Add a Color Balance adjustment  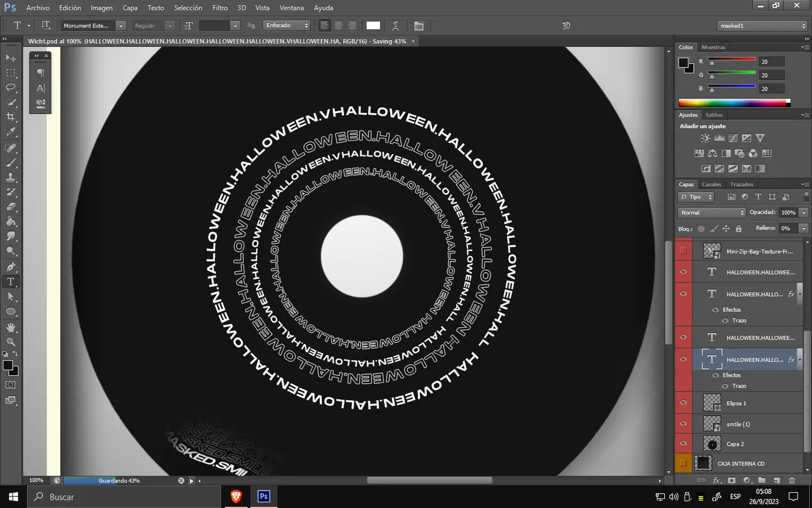[x=712, y=153]
